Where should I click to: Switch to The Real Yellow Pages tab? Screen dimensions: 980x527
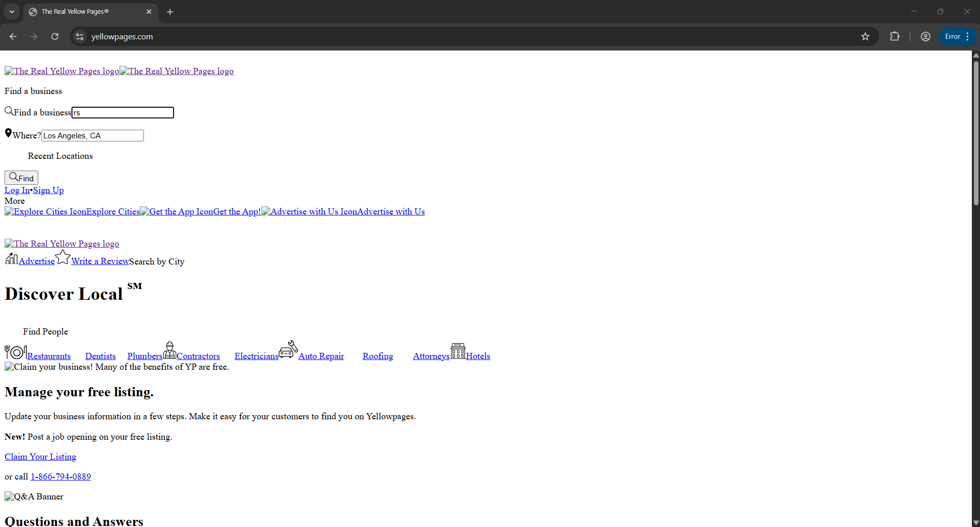[77, 11]
